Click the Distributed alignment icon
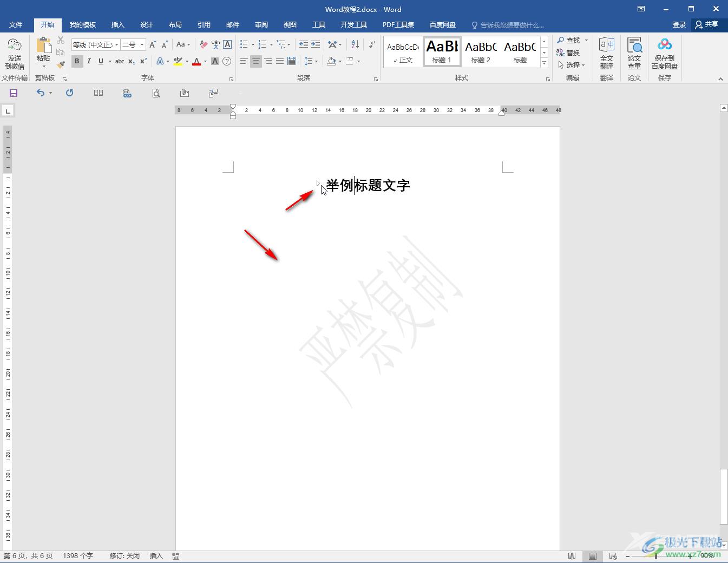Screen dimensions: 728x563 (x=292, y=61)
